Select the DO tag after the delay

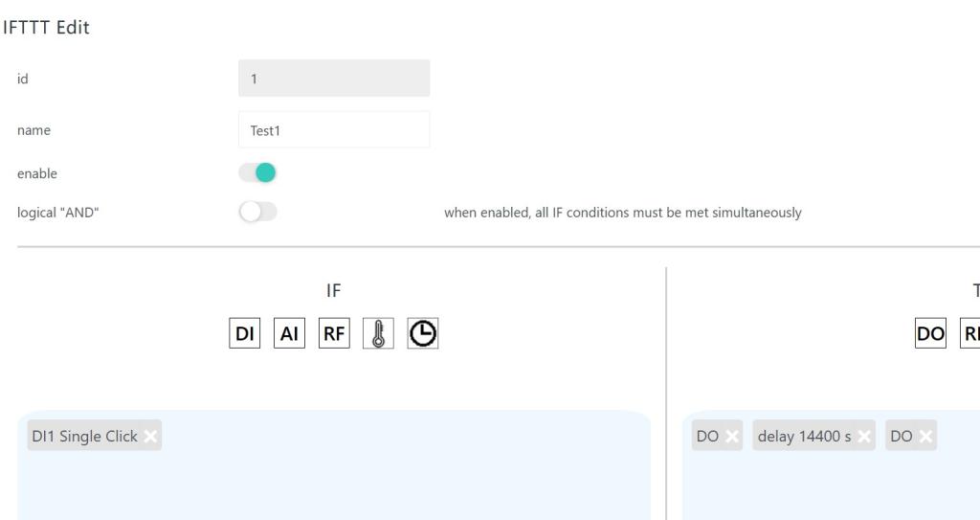(x=902, y=437)
